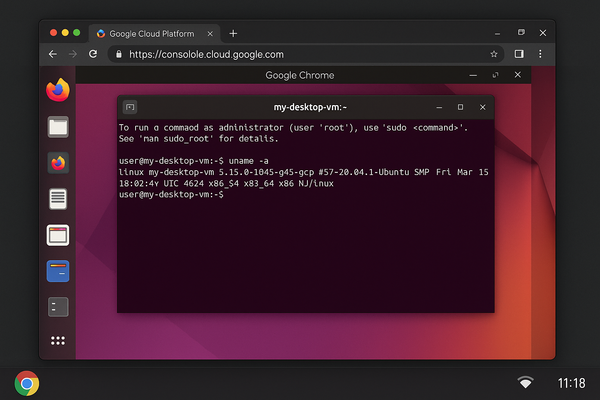Open a new browser tab
The width and height of the screenshot is (600, 400).
point(233,32)
